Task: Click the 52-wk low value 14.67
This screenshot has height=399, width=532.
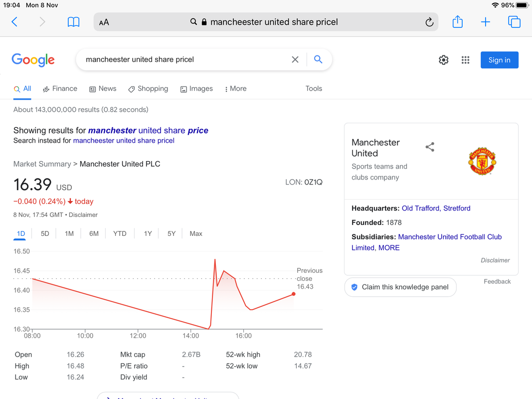Action: pyautogui.click(x=303, y=366)
